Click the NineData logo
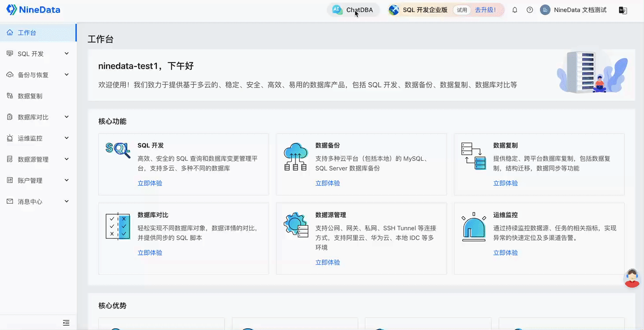 33,10
